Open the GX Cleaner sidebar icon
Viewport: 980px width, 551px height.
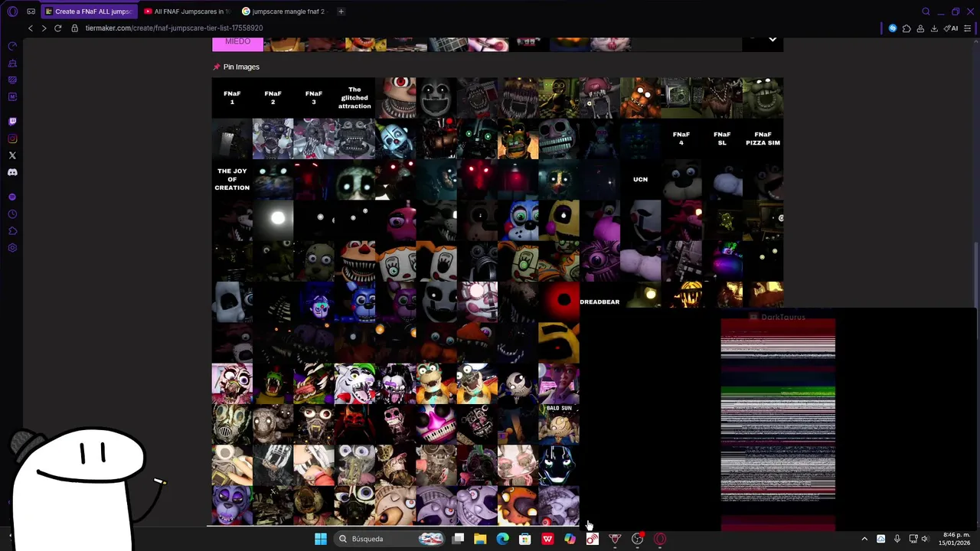[x=12, y=63]
